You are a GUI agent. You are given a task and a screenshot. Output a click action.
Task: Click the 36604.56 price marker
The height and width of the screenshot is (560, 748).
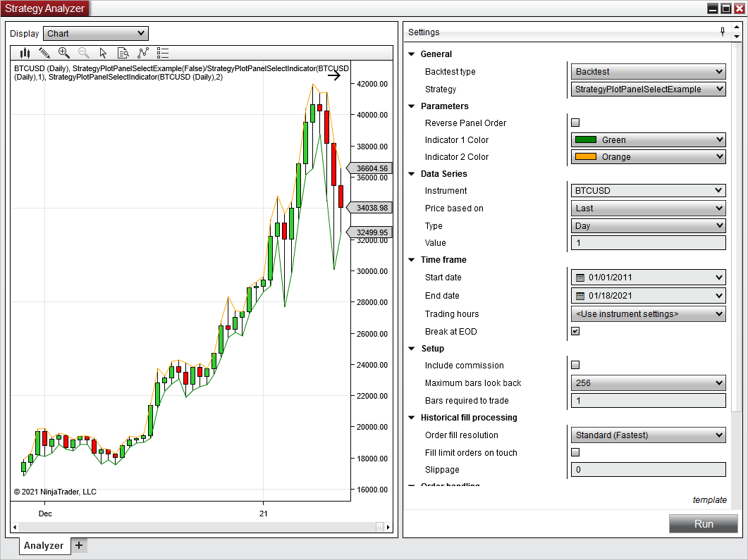click(369, 168)
